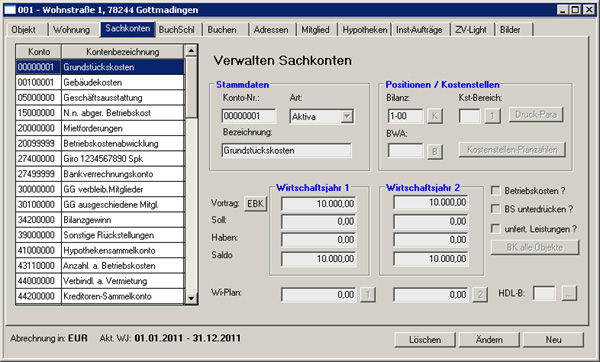The image size is (600, 362).
Task: Click the K button next to Bilanz
Action: pos(435,116)
